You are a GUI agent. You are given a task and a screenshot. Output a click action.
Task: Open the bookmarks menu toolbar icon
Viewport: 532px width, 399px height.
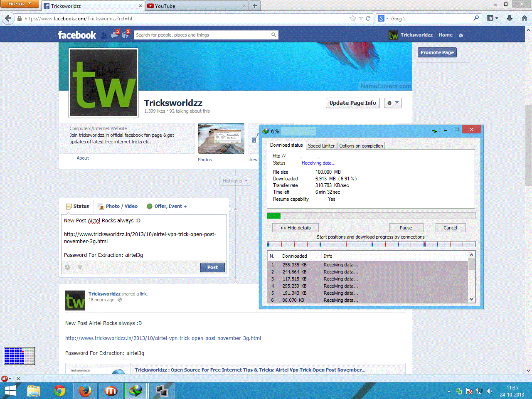(x=493, y=18)
